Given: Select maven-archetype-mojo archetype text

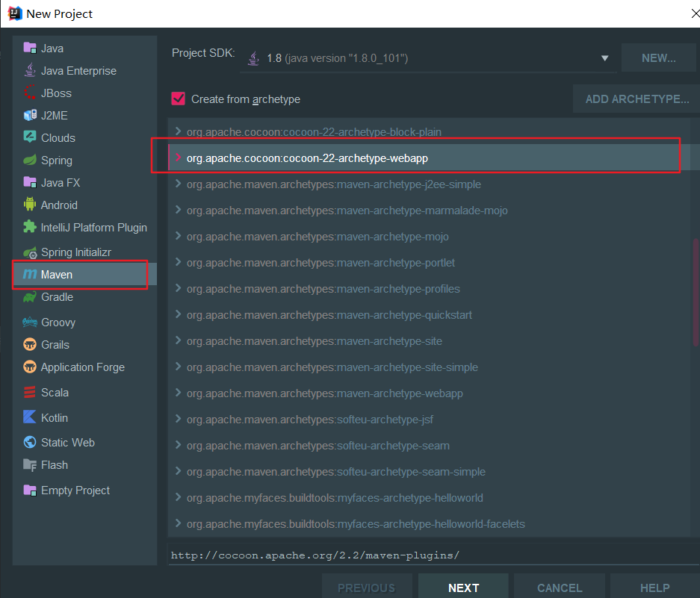Looking at the screenshot, I should 318,237.
